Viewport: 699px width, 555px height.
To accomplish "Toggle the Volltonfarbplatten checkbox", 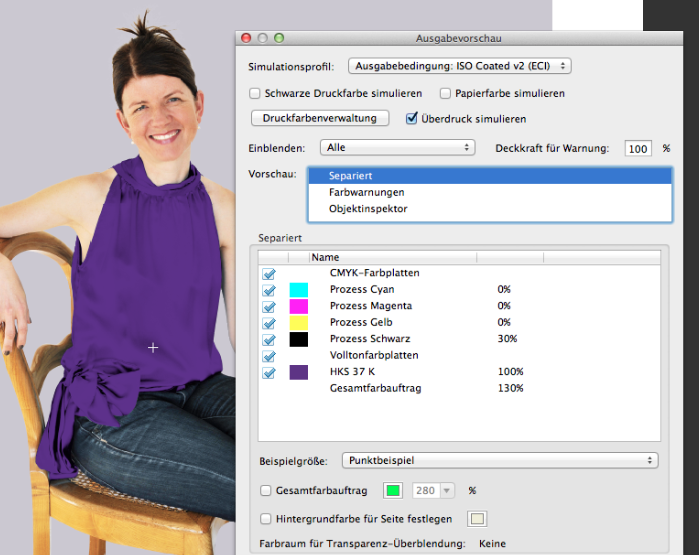I will [x=269, y=356].
